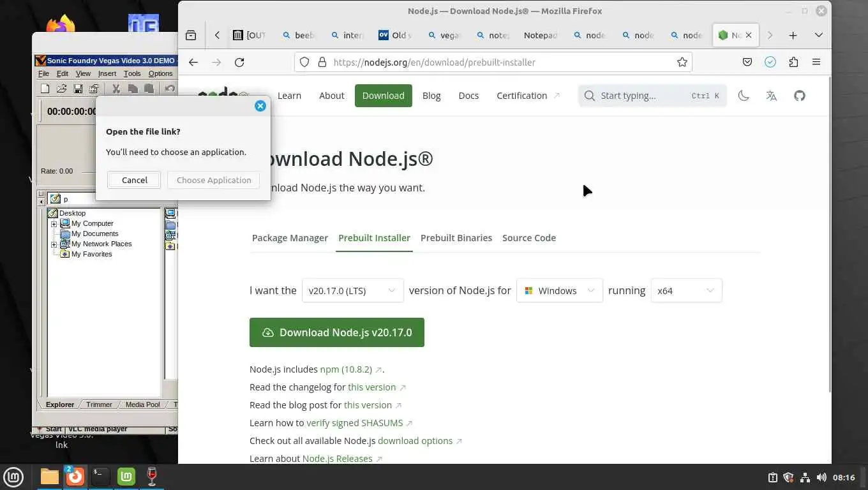Reload the Node.js page in Firefox

pos(239,62)
